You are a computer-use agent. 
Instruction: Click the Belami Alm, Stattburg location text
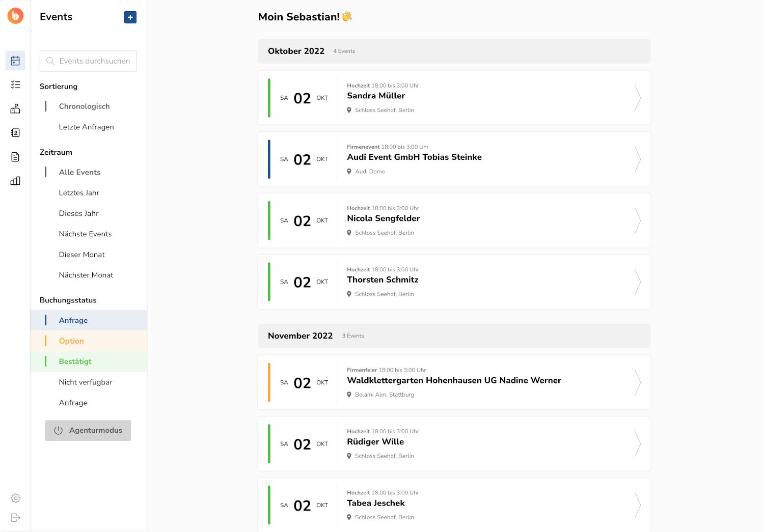point(385,395)
